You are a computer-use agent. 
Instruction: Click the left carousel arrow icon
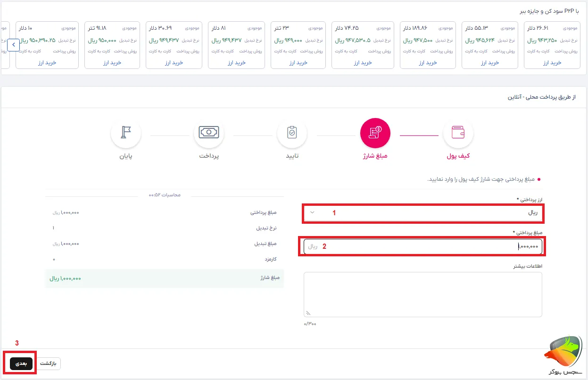(14, 44)
